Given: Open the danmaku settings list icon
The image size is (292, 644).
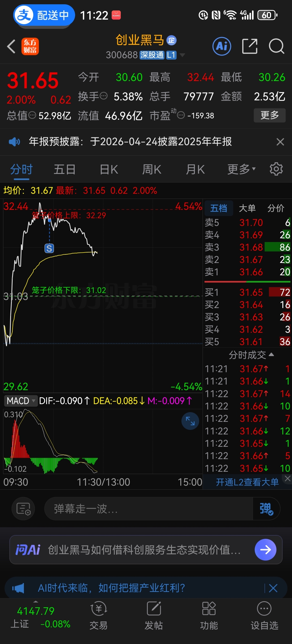Looking at the screenshot, I should click(x=23, y=508).
